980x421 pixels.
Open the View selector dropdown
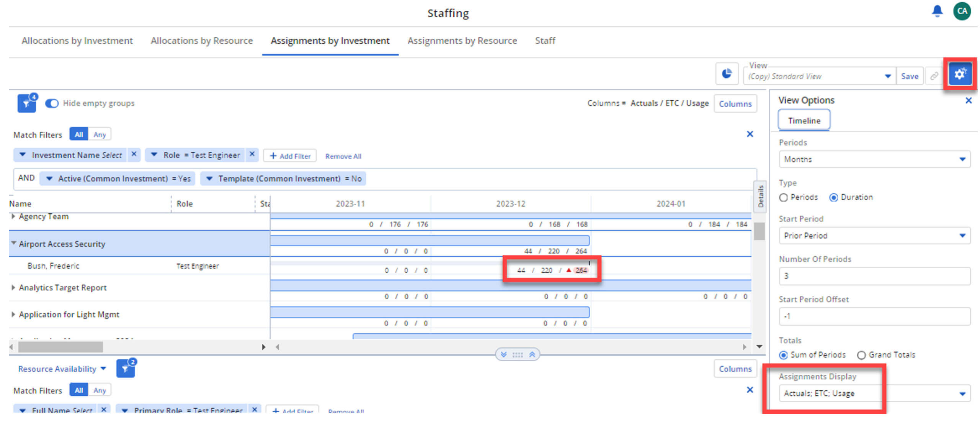tap(819, 76)
